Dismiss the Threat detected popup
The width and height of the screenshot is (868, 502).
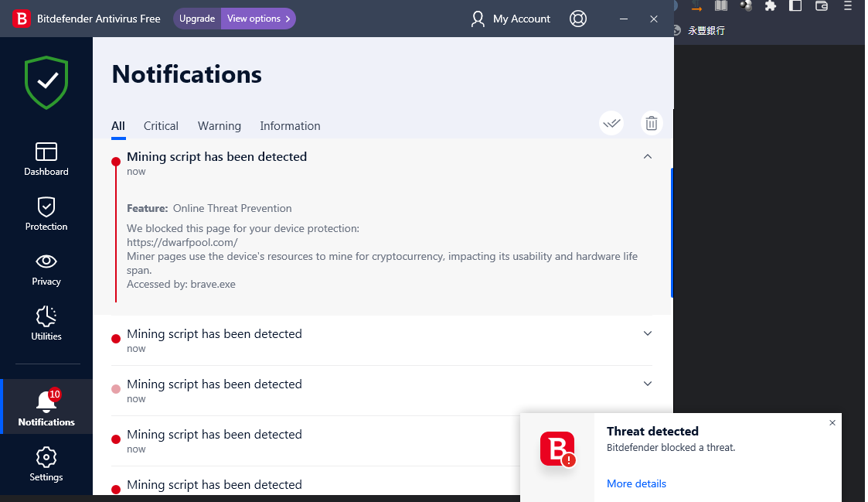pos(832,423)
